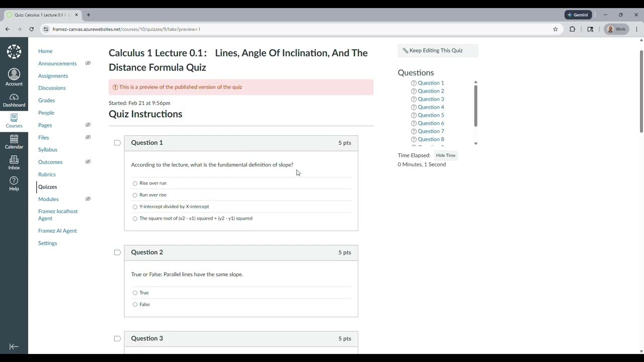Image resolution: width=644 pixels, height=362 pixels.
Task: Close the Quiz browser tab
Action: (x=76, y=15)
